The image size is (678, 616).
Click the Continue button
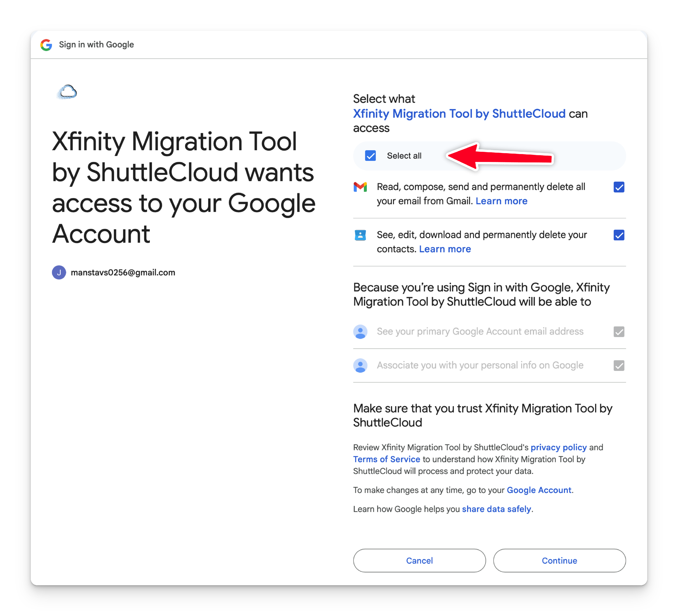tap(559, 561)
